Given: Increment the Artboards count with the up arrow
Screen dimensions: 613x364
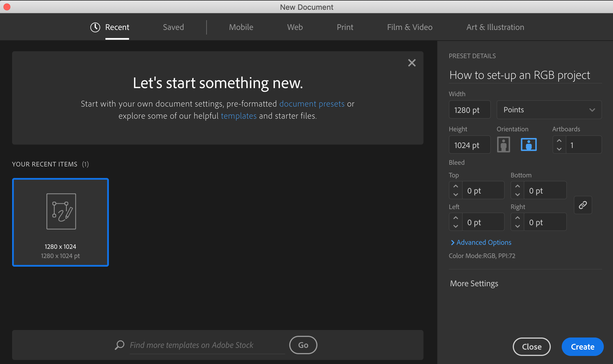Looking at the screenshot, I should click(559, 141).
